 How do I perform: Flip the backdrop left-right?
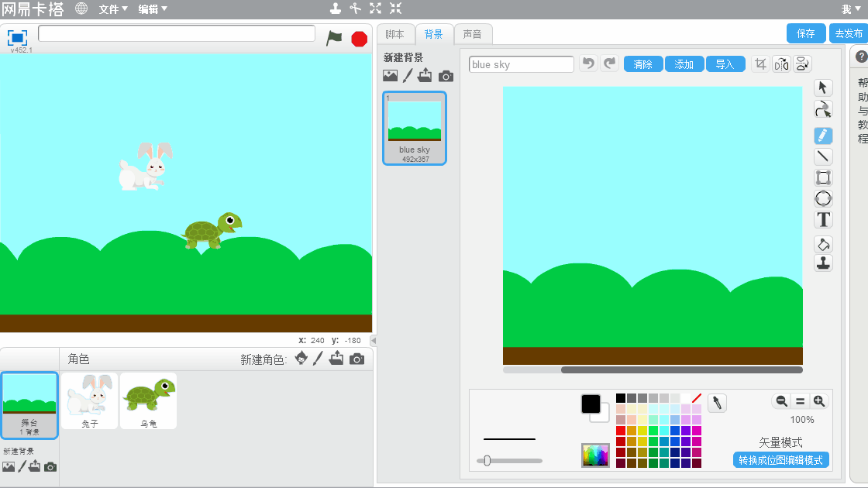(781, 64)
